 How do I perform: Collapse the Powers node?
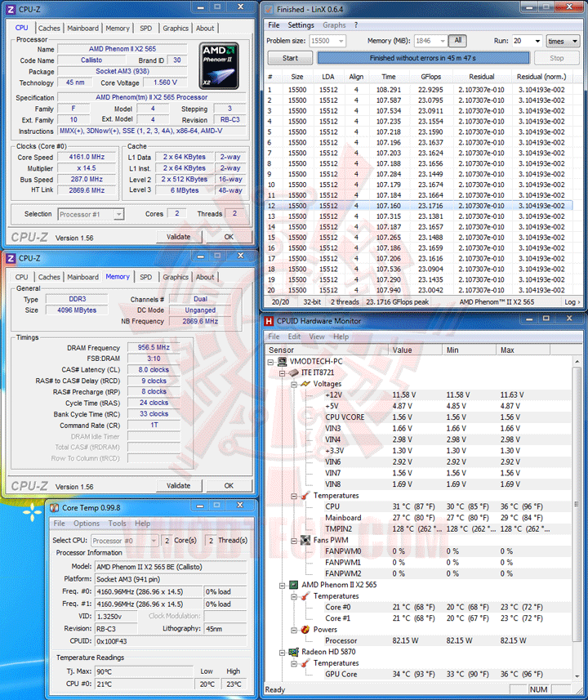[x=294, y=630]
